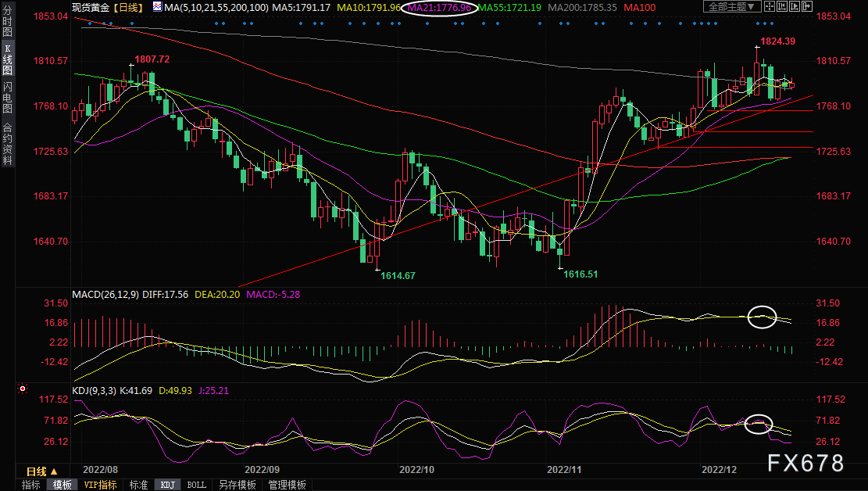Image resolution: width=868 pixels, height=491 pixels.
Task: Open VIP指标 tab
Action: 101,485
